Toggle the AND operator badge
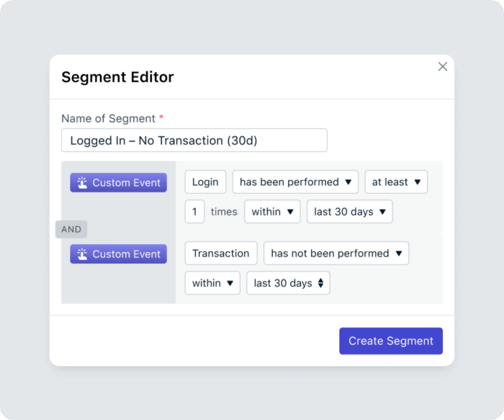504x420 pixels. click(x=71, y=229)
